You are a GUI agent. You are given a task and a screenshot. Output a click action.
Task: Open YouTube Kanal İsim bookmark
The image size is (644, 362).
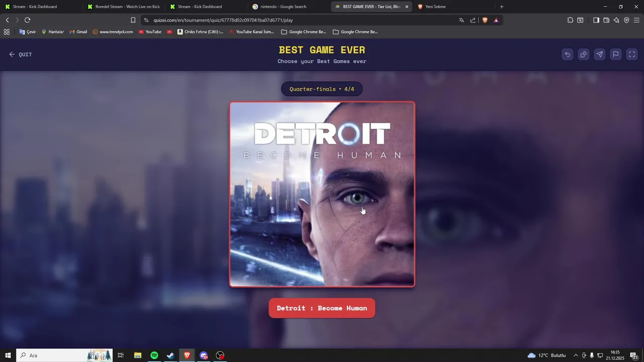[252, 32]
